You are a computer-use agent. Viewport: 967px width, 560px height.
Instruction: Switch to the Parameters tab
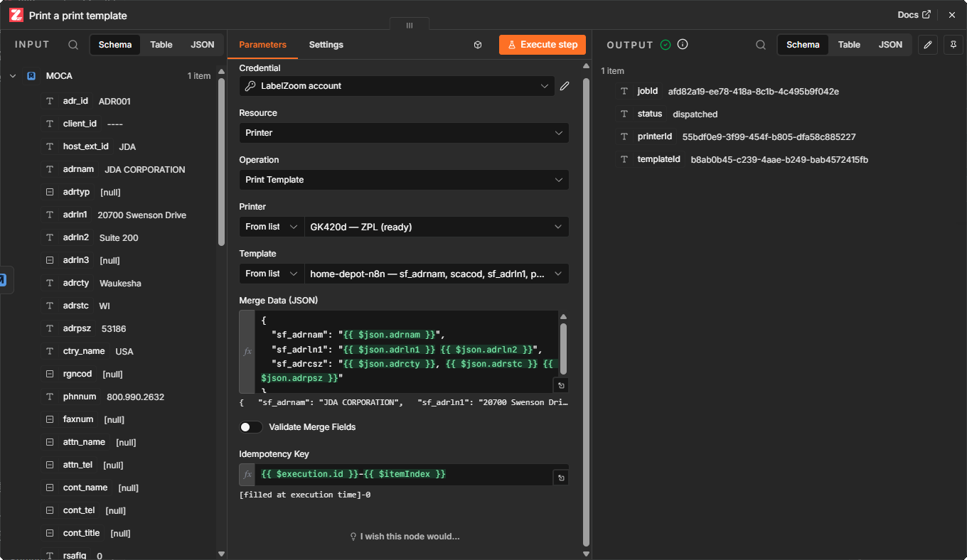(x=262, y=45)
